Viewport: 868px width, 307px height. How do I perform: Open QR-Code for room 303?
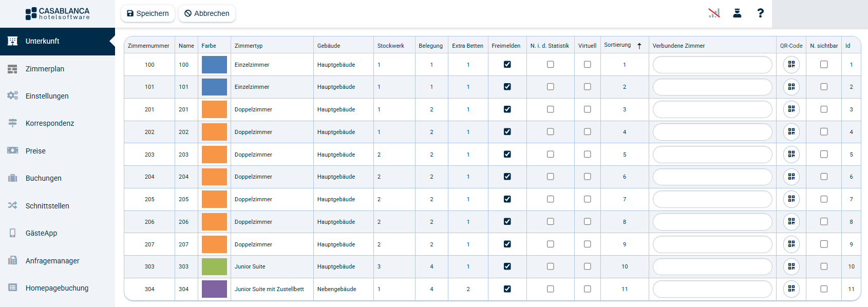point(791,266)
